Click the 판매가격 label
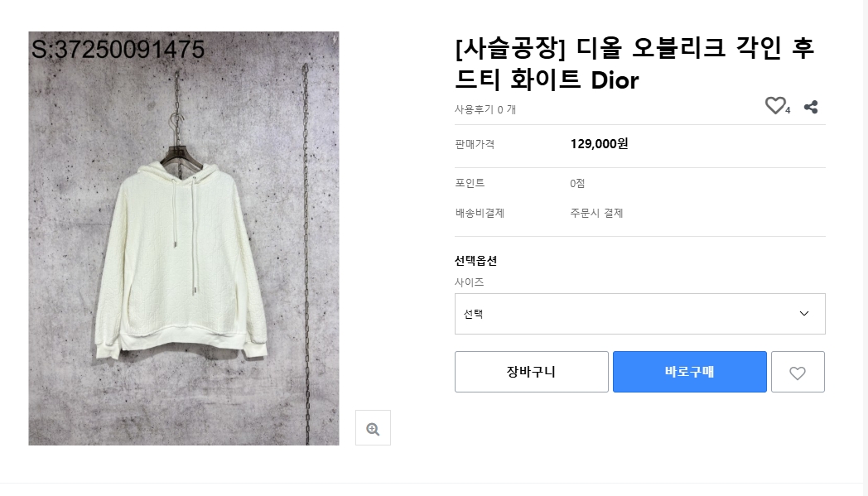The image size is (868, 496). tap(475, 144)
